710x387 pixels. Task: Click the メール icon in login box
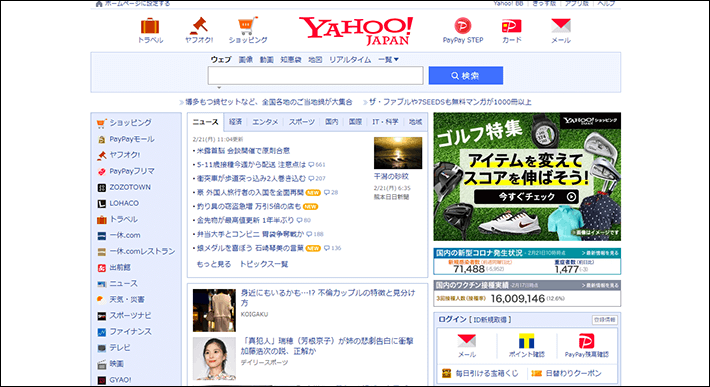click(466, 341)
